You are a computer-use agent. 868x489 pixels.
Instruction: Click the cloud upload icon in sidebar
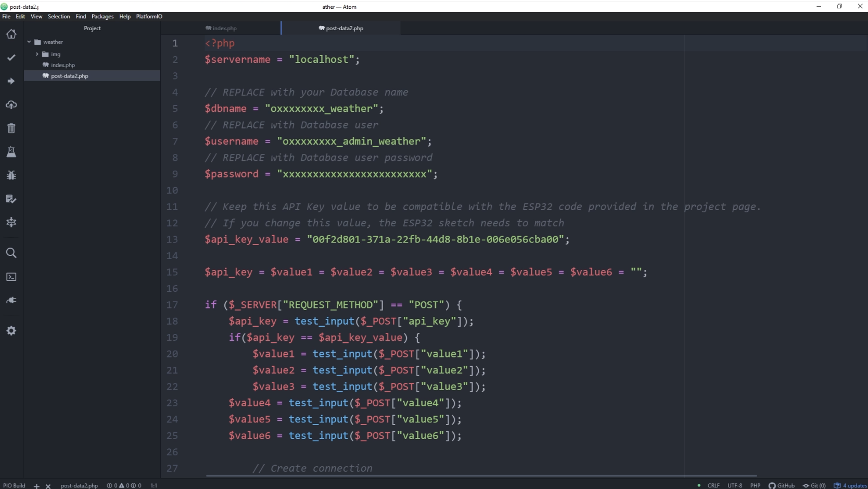pyautogui.click(x=11, y=105)
